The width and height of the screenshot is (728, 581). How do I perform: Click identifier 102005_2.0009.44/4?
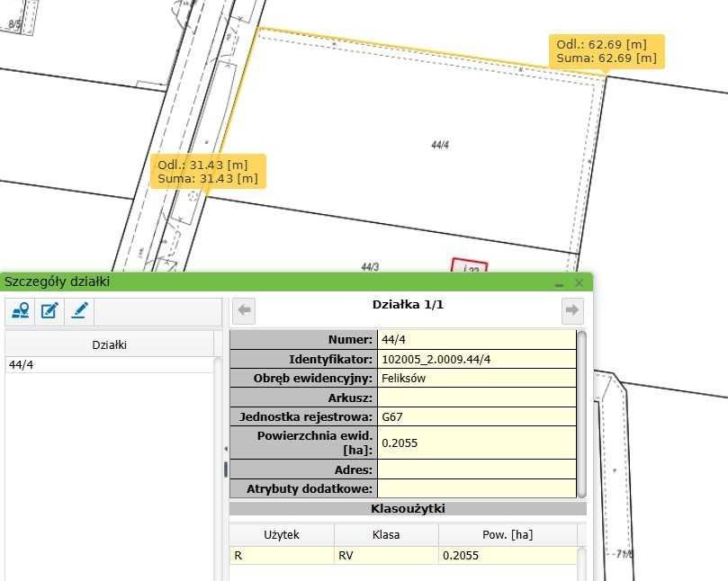tap(477, 359)
